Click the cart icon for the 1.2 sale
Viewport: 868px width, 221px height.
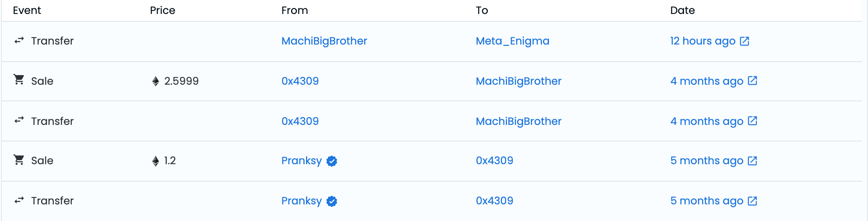click(x=19, y=160)
